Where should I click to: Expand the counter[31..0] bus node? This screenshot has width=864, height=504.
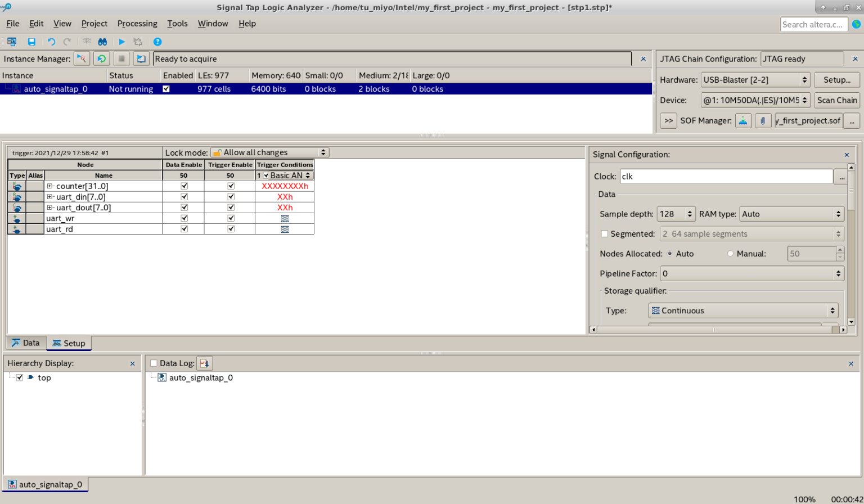[x=49, y=186]
